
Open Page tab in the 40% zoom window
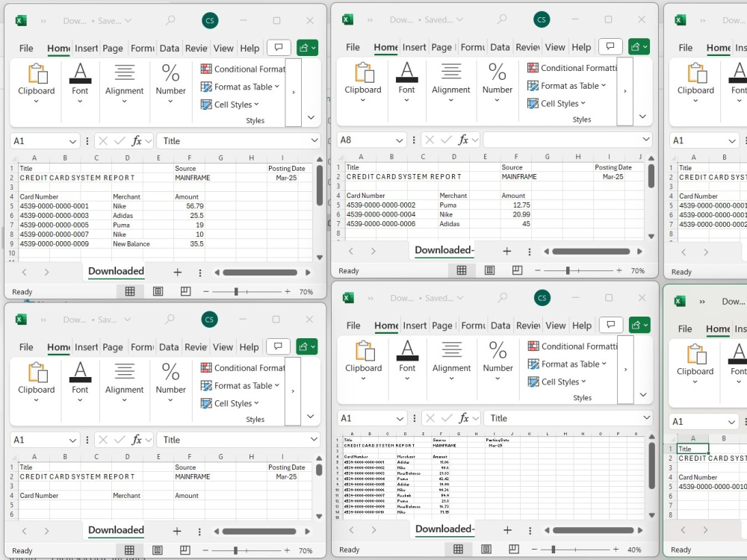[x=442, y=326]
